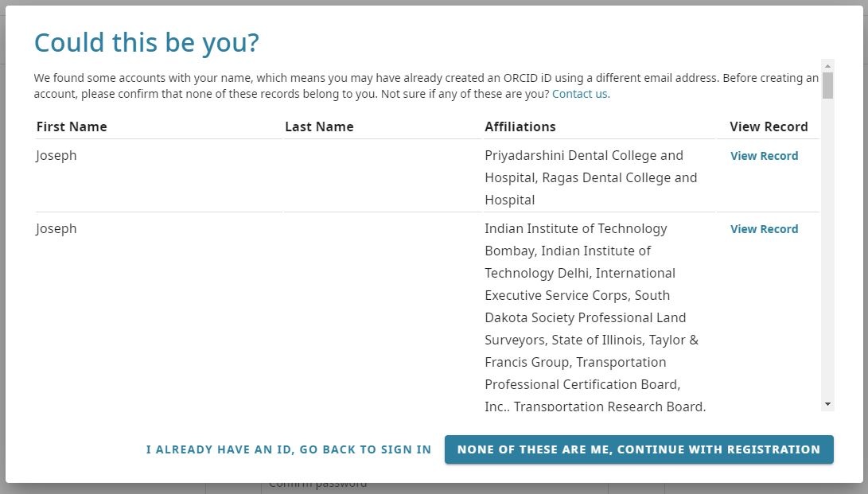
Task: Open View Record for Indian Institute of Technology entry
Action: click(764, 229)
